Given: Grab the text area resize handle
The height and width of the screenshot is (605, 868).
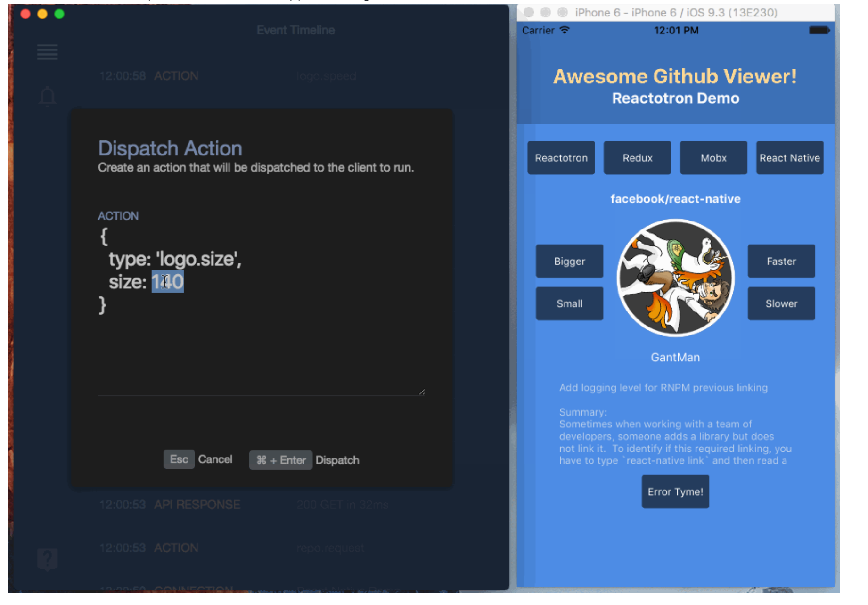Looking at the screenshot, I should (x=422, y=392).
